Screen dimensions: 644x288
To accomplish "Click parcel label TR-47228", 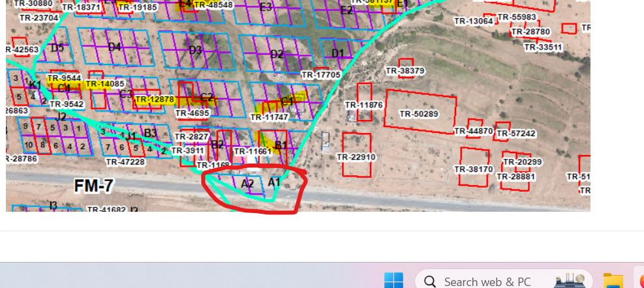I will (125, 162).
